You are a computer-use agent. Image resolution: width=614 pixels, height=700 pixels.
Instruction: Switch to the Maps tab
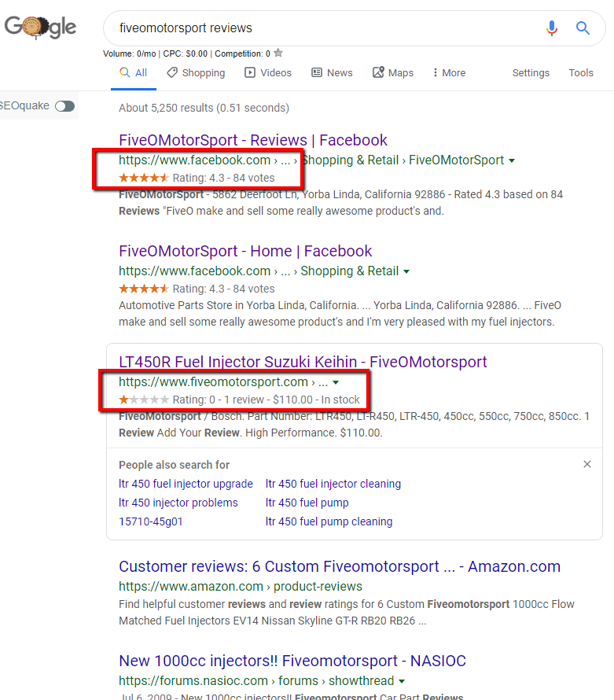393,73
